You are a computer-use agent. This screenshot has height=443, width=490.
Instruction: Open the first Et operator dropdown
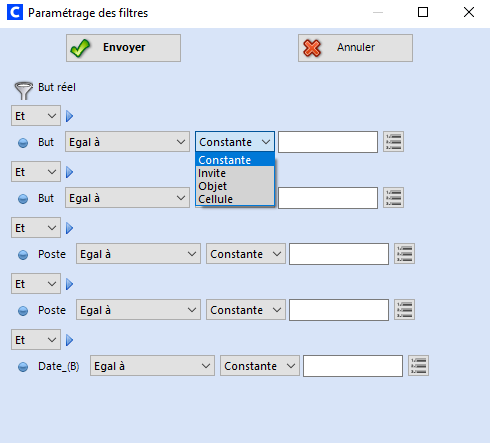pyautogui.click(x=36, y=116)
